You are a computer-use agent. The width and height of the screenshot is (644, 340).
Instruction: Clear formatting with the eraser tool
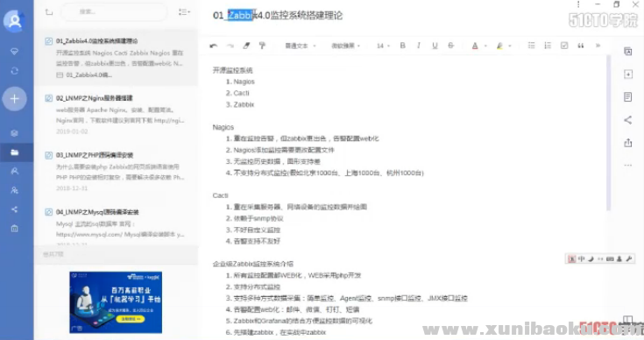[x=246, y=46]
